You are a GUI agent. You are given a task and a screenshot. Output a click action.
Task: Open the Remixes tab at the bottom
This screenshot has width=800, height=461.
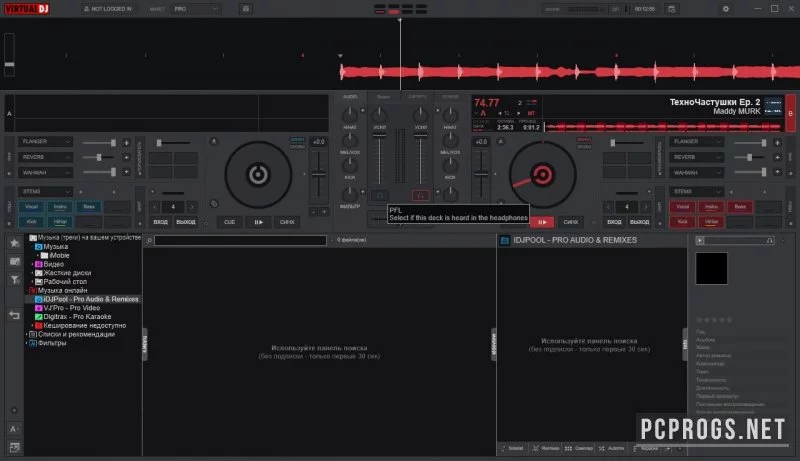click(x=546, y=448)
